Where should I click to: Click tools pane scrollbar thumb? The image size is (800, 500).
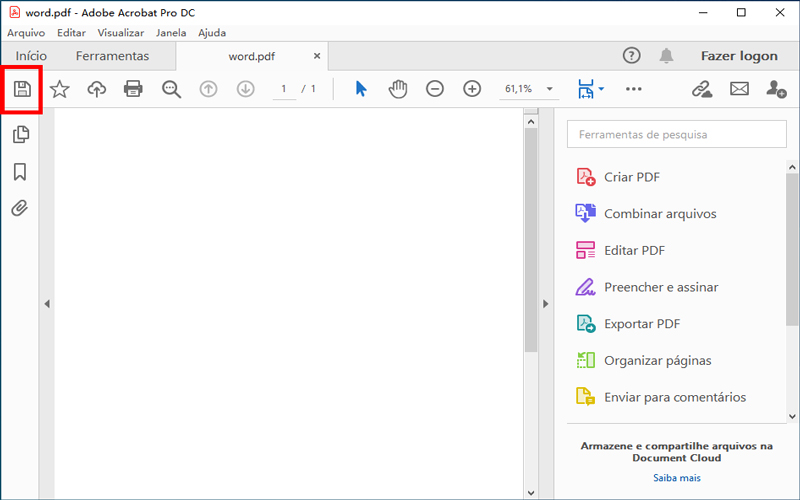(792, 249)
